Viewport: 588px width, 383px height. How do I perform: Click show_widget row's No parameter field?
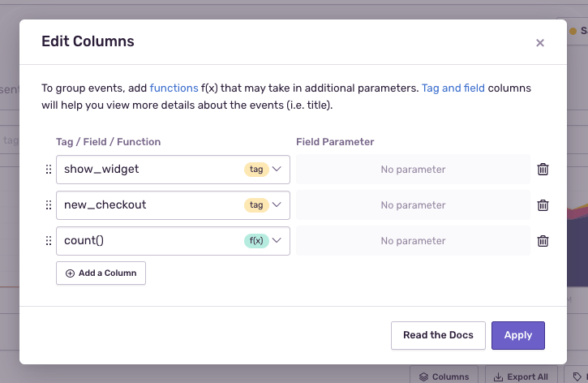[413, 170]
